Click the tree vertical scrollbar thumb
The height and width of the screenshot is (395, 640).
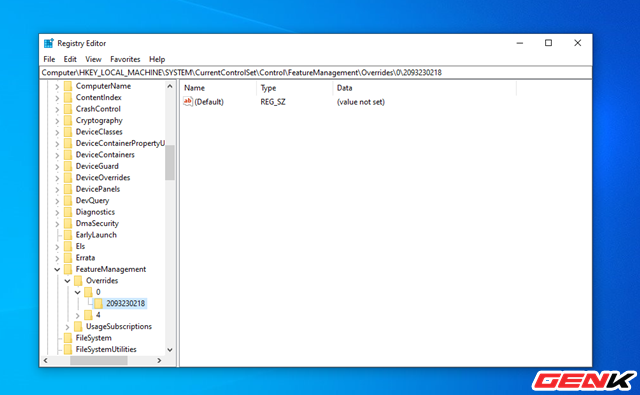point(170,162)
